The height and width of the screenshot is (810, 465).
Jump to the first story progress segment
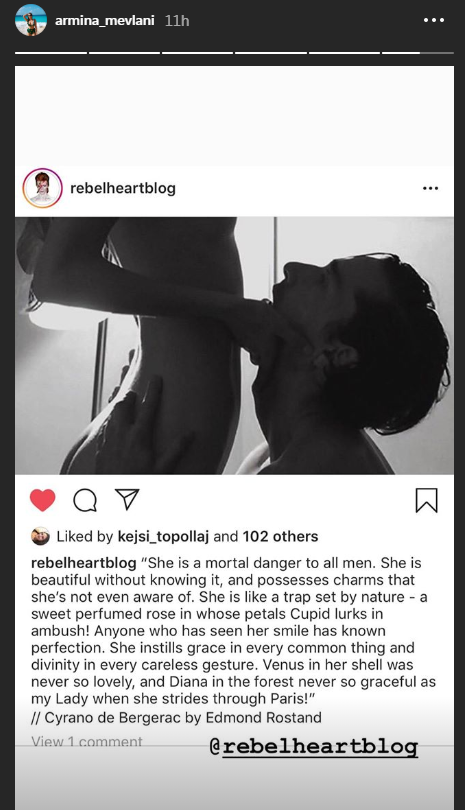(x=51, y=53)
